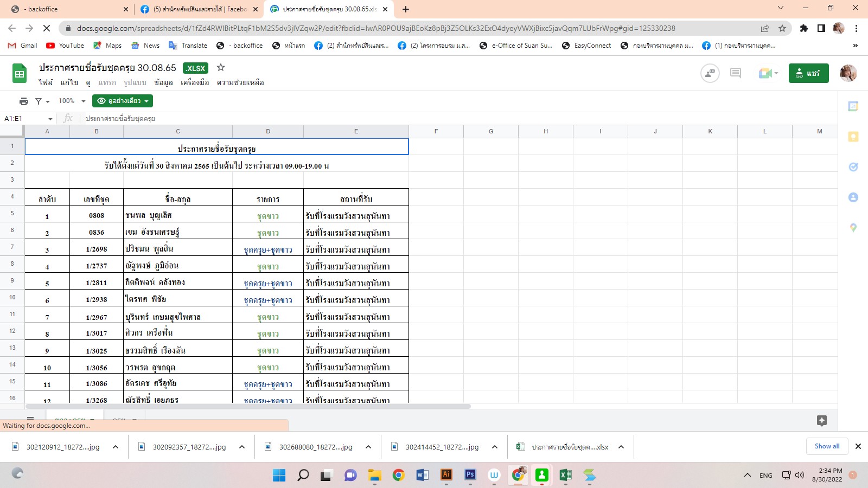Click the horizontal scrollbar below sheet
The image size is (868, 488).
[x=248, y=406]
